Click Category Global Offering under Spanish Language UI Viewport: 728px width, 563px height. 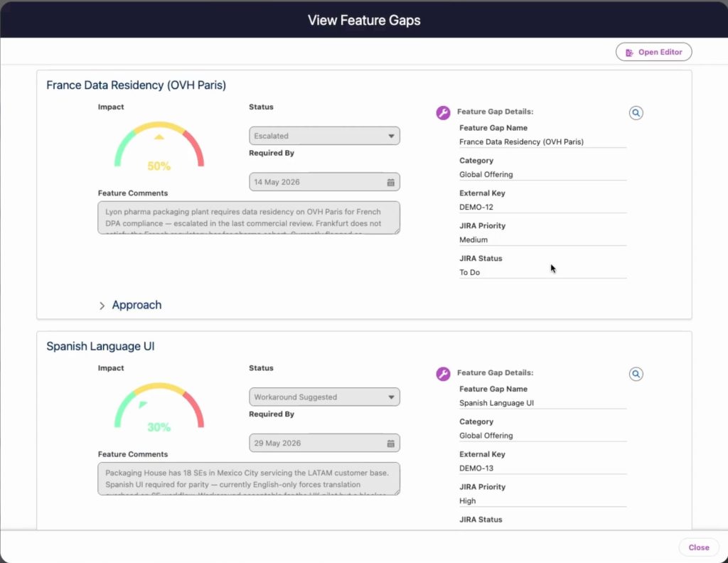point(486,436)
